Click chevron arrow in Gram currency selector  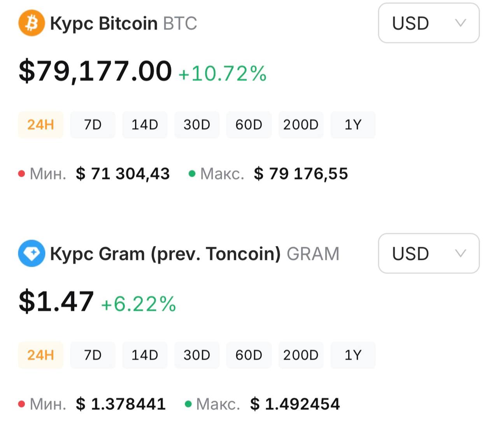click(x=461, y=254)
